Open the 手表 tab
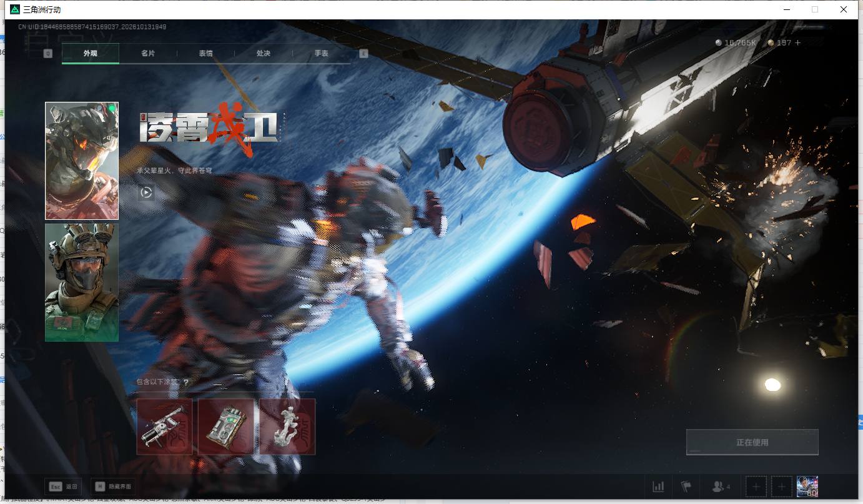 pyautogui.click(x=321, y=54)
